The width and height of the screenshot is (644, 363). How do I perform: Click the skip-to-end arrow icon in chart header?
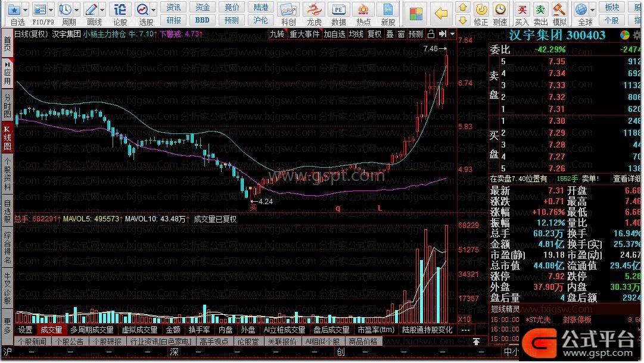[x=442, y=34]
